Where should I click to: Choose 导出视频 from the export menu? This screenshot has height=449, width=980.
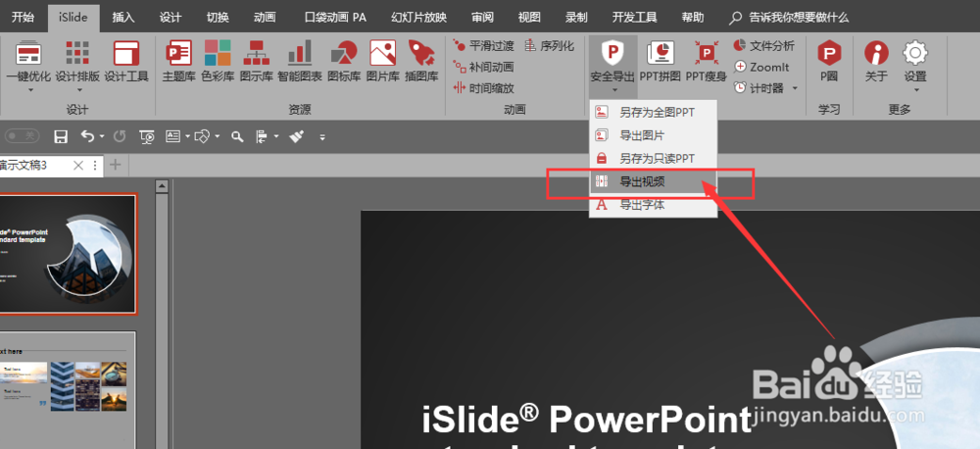[653, 182]
